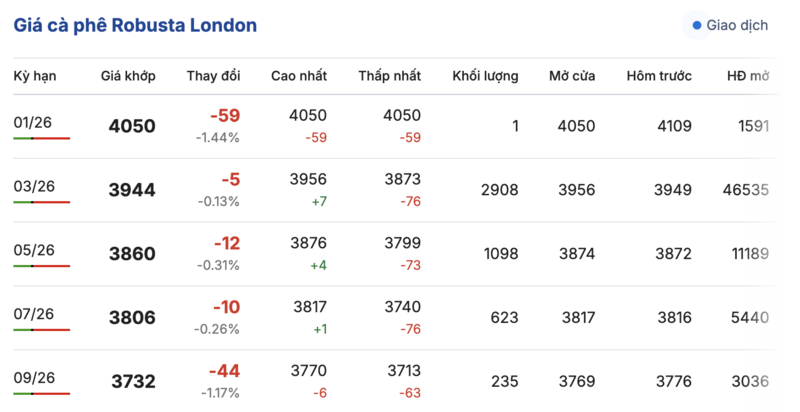Click the 3860 matched price for 05/26

click(132, 254)
